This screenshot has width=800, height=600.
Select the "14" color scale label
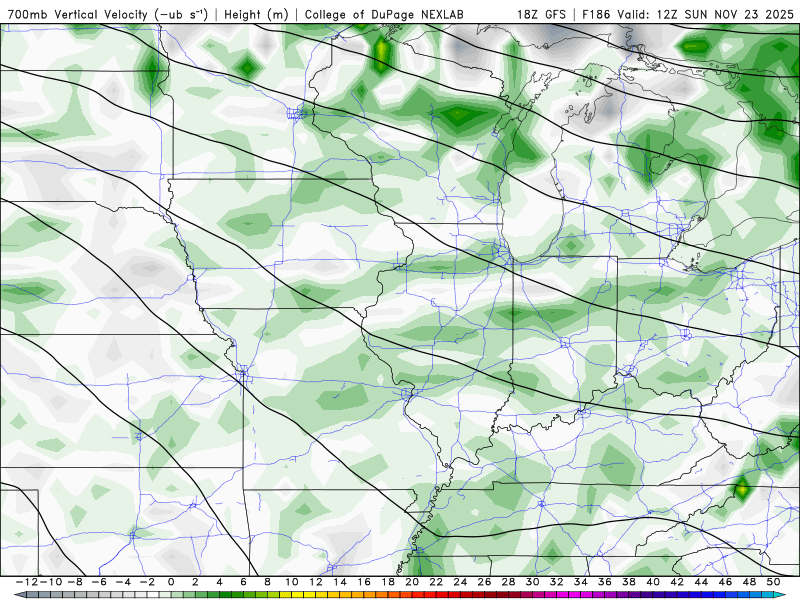pos(340,582)
